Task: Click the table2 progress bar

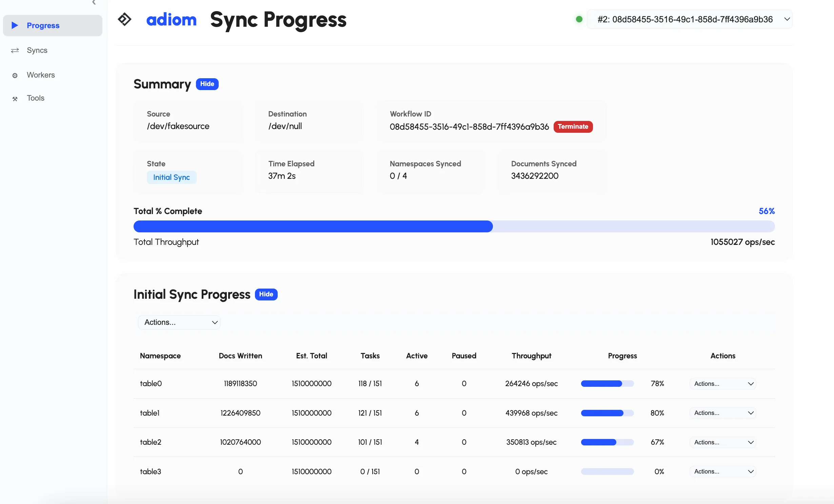Action: (607, 442)
